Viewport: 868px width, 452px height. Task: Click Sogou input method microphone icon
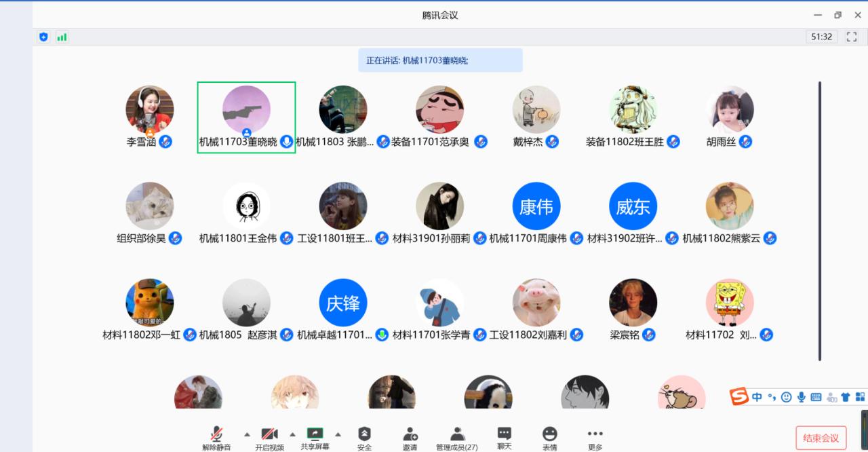[x=801, y=397]
